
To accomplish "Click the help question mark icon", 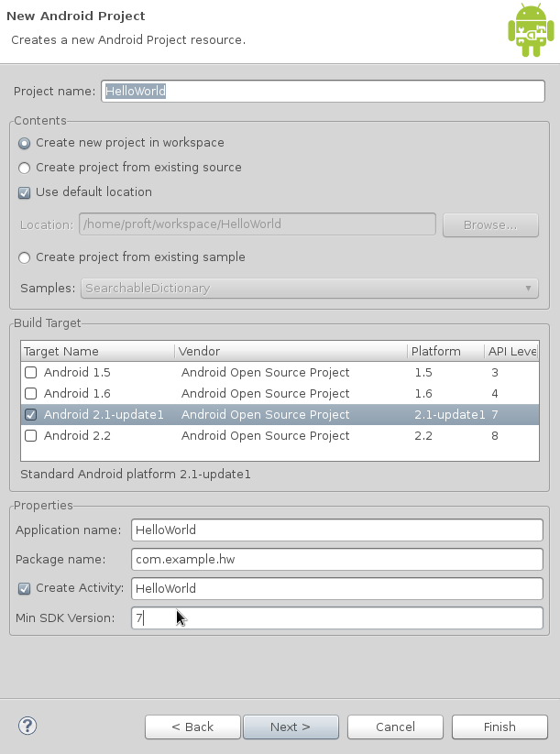I will pos(27,726).
